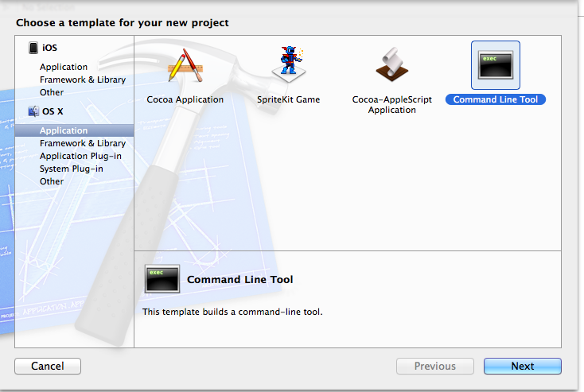
Task: Click the Command Line Tool description heading
Action: 239,280
